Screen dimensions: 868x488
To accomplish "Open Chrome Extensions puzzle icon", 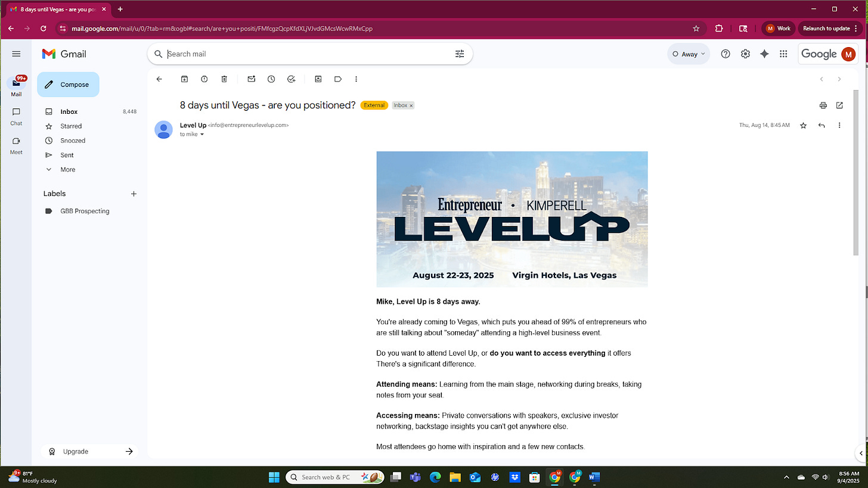I will click(x=719, y=28).
